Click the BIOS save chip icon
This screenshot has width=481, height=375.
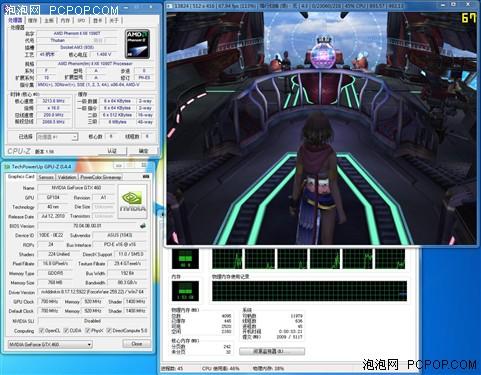pos(143,226)
